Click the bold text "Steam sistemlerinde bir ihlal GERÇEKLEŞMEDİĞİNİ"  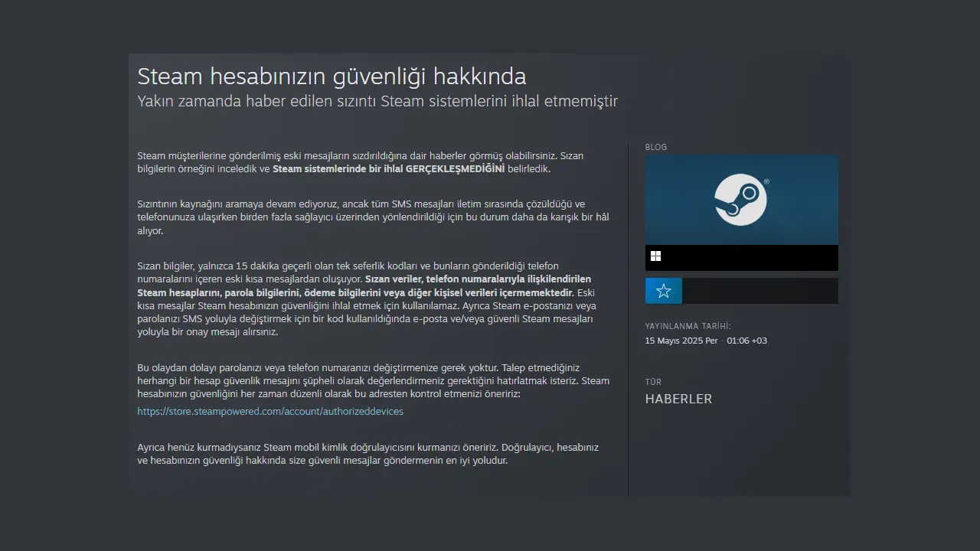(x=388, y=168)
